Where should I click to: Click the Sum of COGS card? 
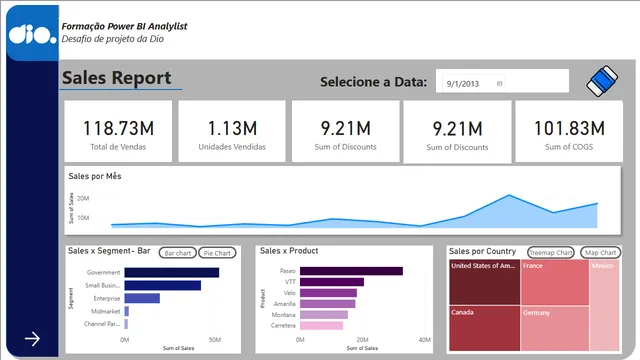(x=569, y=131)
